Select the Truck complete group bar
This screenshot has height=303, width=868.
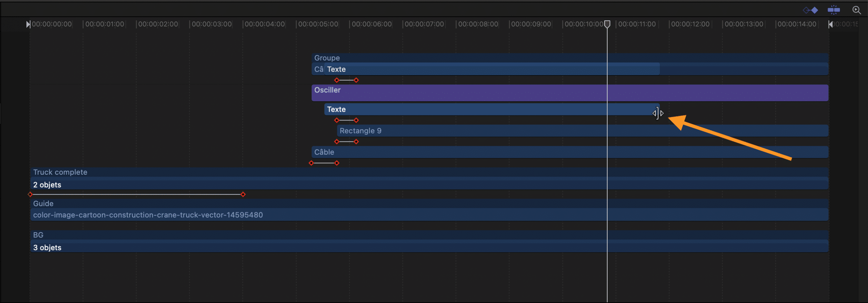(430, 172)
